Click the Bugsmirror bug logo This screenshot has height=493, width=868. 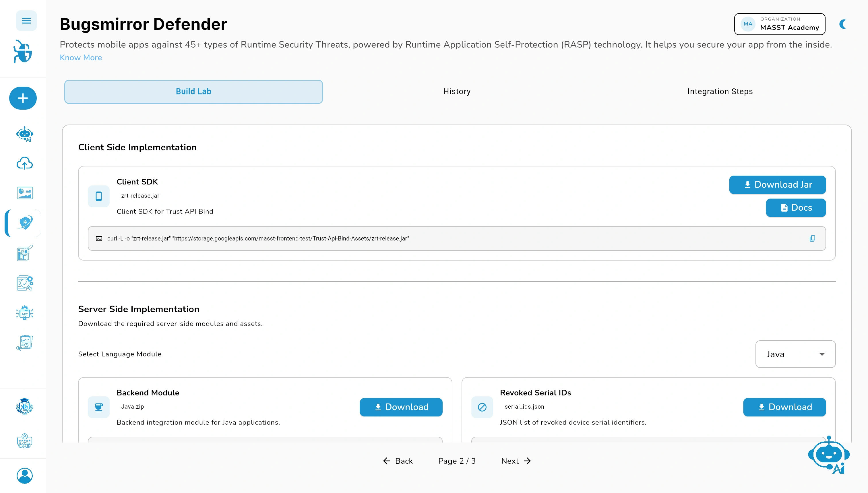[x=23, y=51]
